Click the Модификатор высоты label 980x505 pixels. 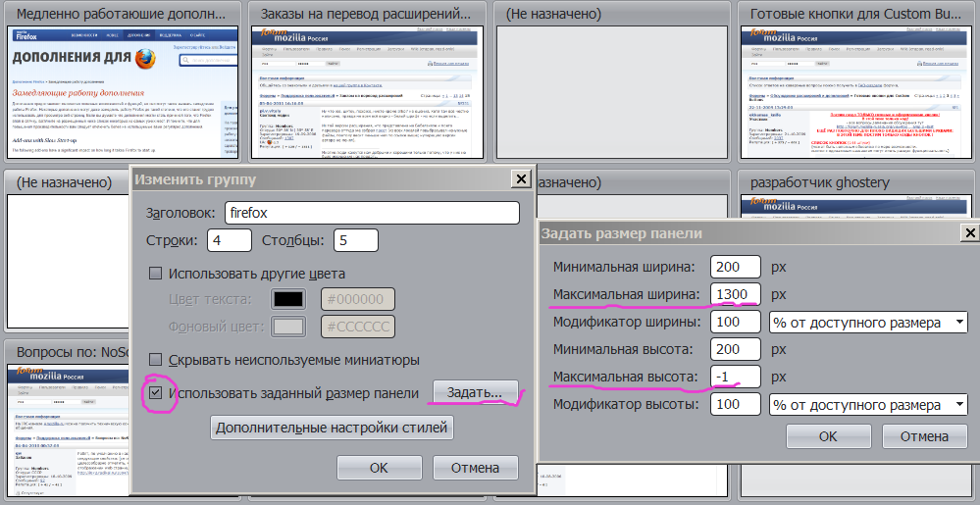626,404
